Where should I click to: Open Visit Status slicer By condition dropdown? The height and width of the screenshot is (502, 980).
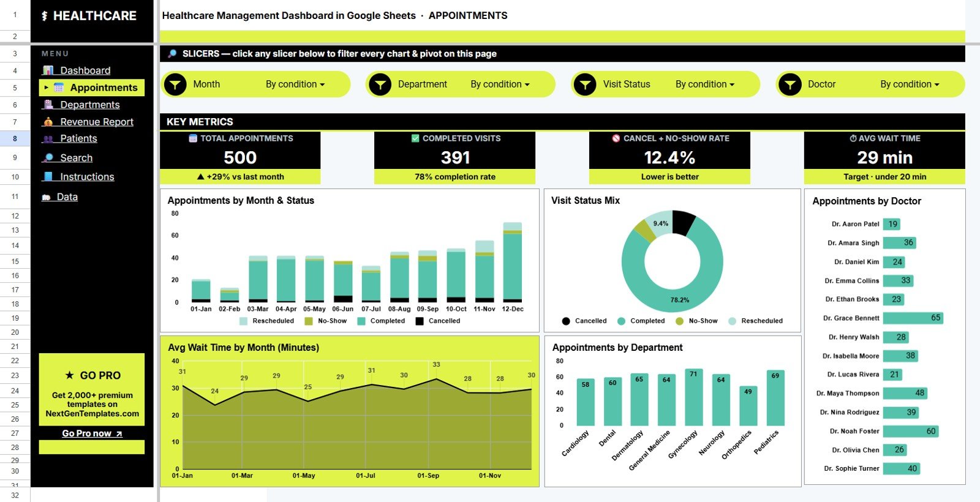click(705, 84)
